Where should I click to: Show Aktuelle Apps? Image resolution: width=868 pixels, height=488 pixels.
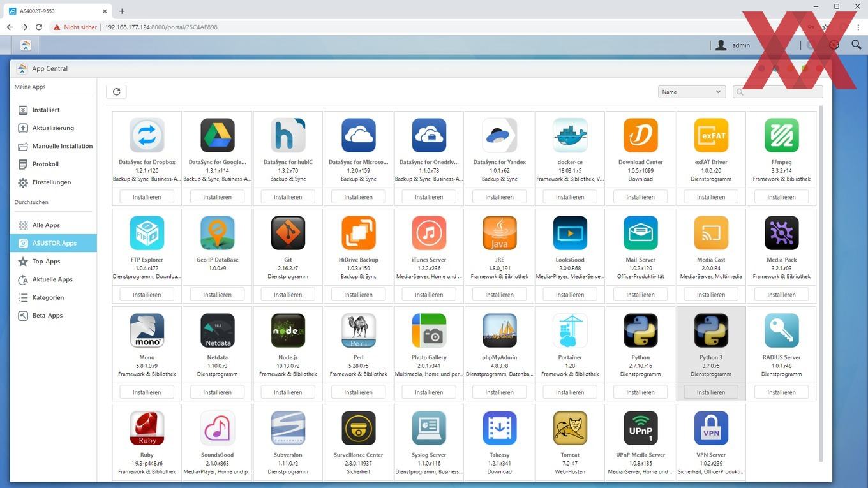tap(54, 279)
